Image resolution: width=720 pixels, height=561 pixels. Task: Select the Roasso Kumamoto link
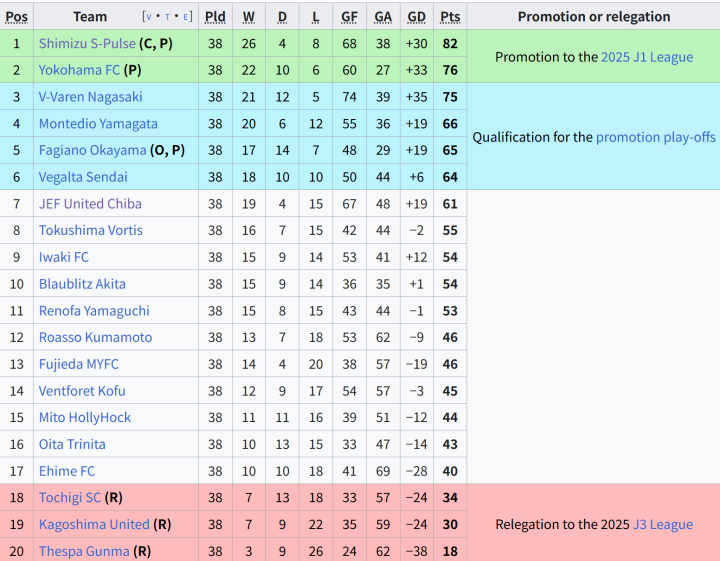(x=96, y=337)
